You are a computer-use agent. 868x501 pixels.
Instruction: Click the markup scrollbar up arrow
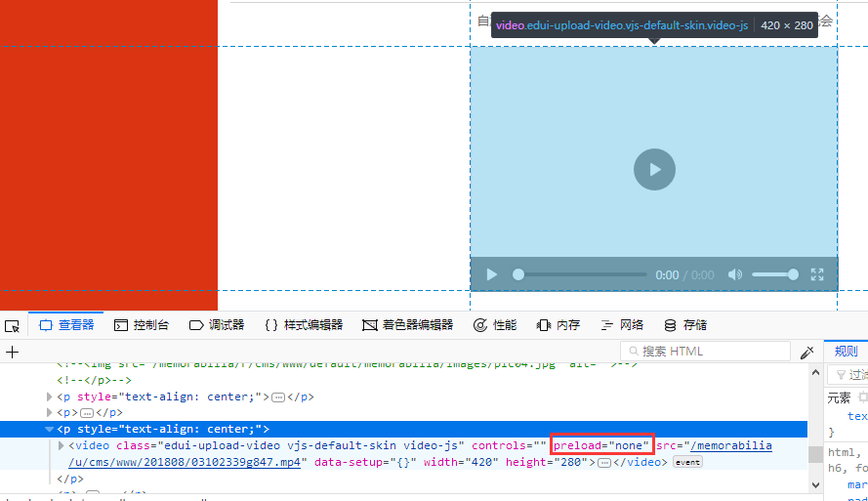tap(815, 372)
